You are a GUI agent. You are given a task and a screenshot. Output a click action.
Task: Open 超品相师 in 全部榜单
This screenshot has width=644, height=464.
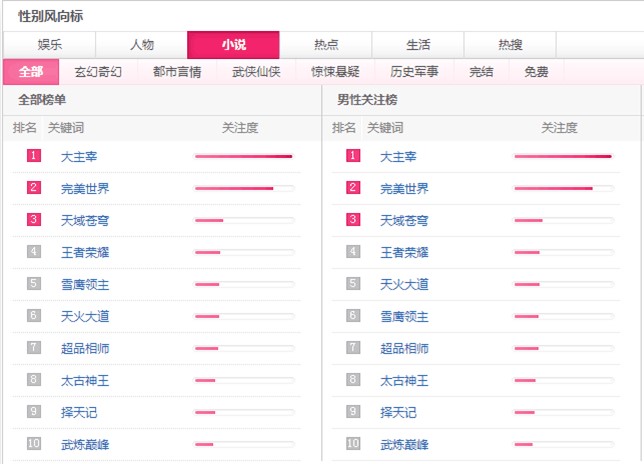pyautogui.click(x=85, y=349)
